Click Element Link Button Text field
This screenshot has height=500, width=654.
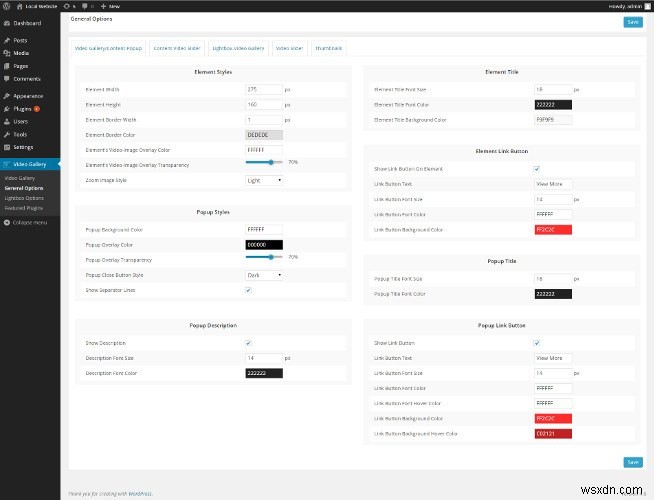[x=553, y=184]
